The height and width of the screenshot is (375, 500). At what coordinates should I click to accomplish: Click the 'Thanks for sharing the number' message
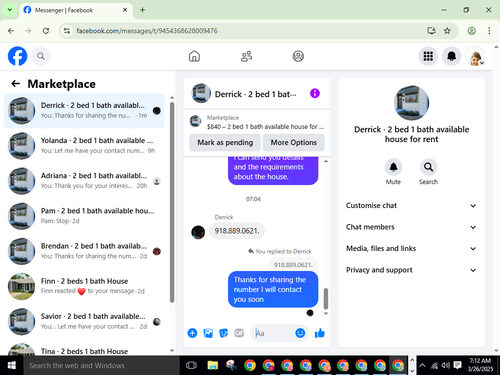click(x=273, y=289)
